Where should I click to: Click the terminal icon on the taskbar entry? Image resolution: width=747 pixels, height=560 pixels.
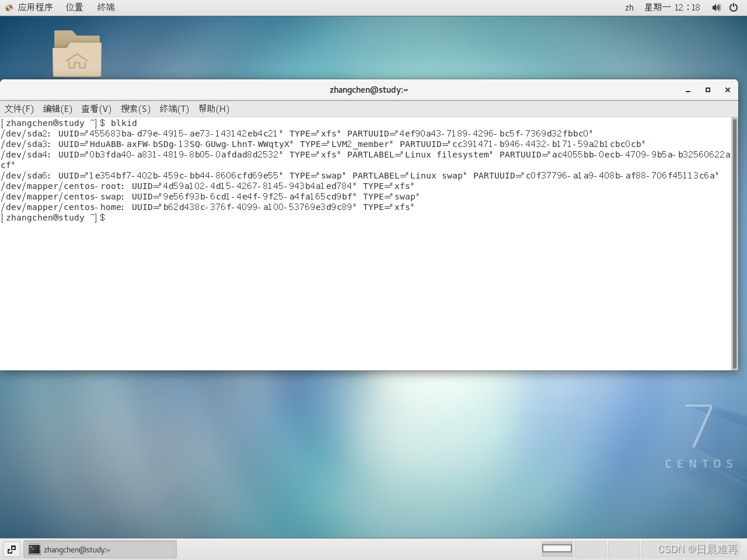[34, 549]
